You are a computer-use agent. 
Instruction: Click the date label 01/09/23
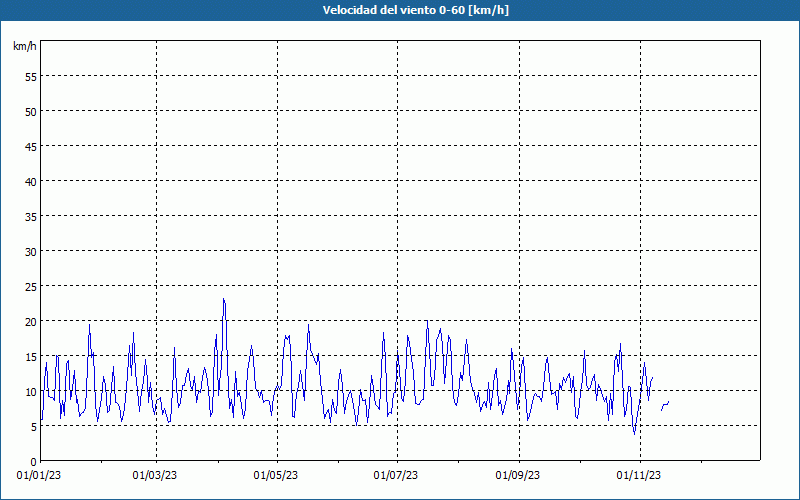pos(518,476)
